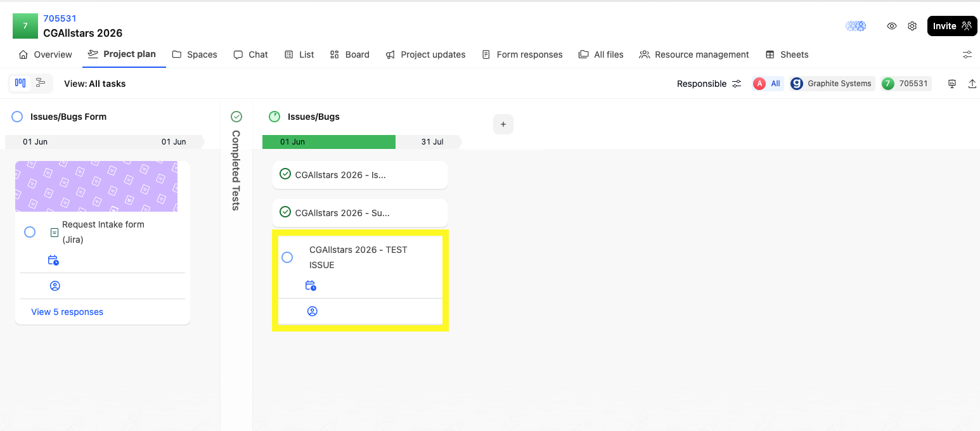Switch to the Board tab
This screenshot has width=980, height=431.
coord(350,55)
